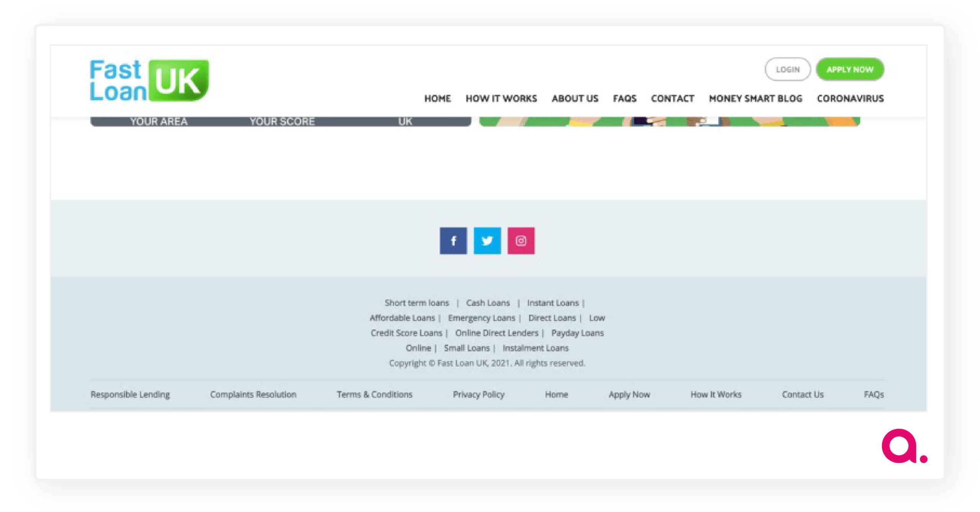Image resolution: width=980 pixels, height=512 pixels.
Task: Open the CORONAVIRUS menu item
Action: (x=850, y=98)
